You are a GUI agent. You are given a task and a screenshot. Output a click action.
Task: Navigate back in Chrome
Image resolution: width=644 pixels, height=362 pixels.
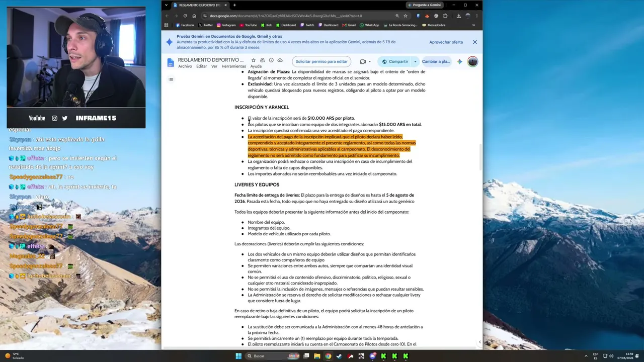(167, 16)
